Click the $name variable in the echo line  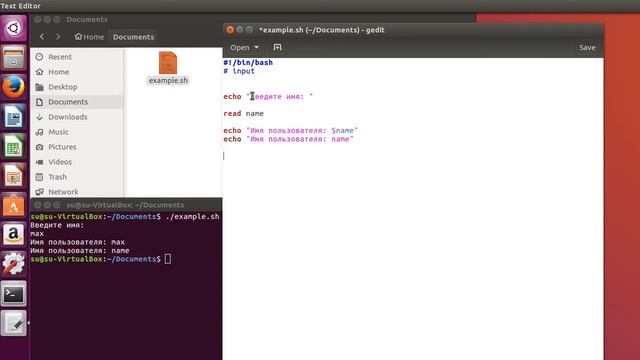click(342, 131)
